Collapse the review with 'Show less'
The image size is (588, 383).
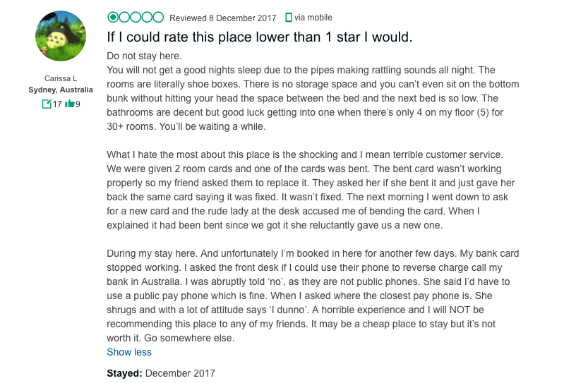129,352
